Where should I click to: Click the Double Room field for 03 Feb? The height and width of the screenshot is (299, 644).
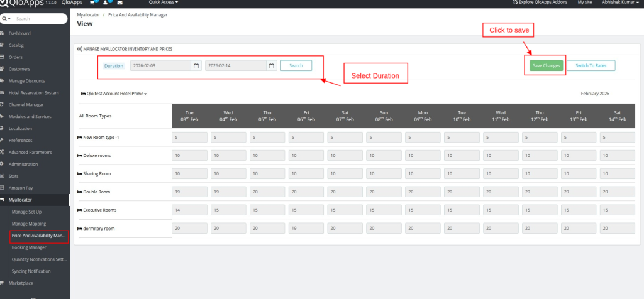click(189, 192)
